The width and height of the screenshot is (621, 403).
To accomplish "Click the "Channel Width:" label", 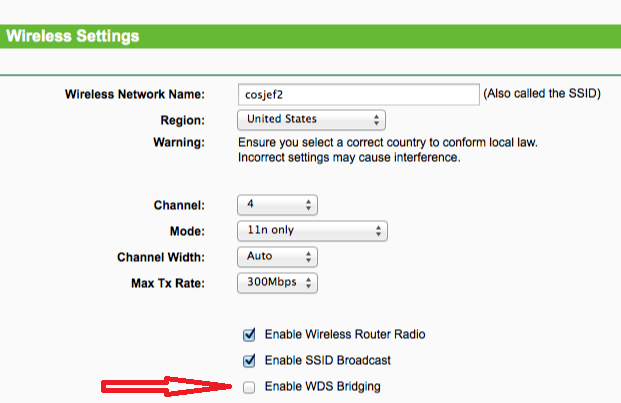I will tap(160, 257).
